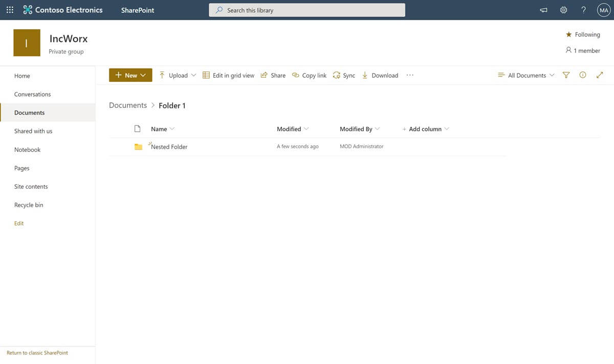This screenshot has height=364, width=614.
Task: Go to Site contents in sidebar
Action: tap(31, 186)
